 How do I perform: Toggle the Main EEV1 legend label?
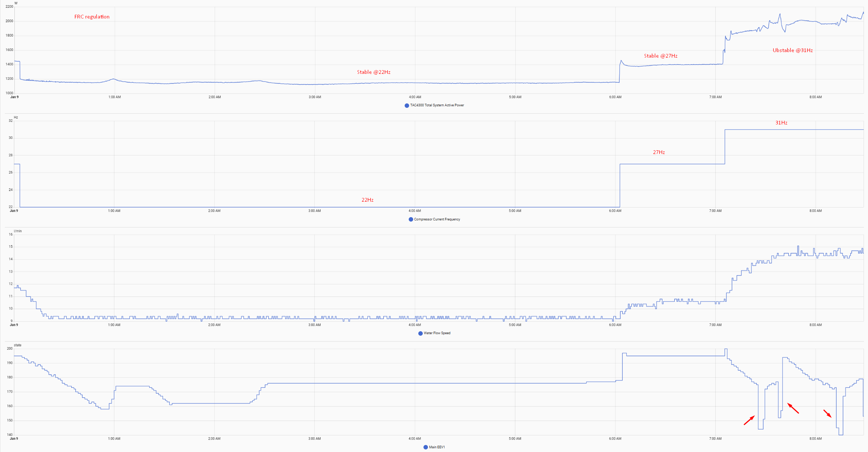click(437, 447)
